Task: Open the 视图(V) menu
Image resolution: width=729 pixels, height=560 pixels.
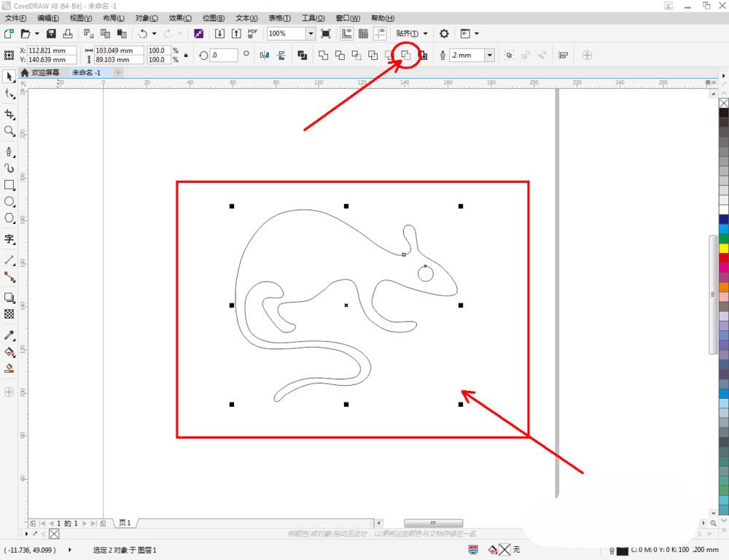Action: tap(81, 18)
